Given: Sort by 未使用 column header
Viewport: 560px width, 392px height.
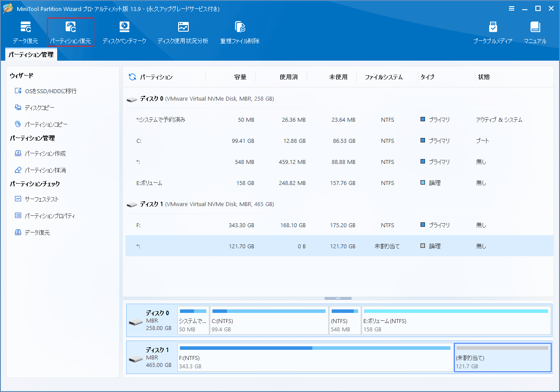Looking at the screenshot, I should 338,77.
